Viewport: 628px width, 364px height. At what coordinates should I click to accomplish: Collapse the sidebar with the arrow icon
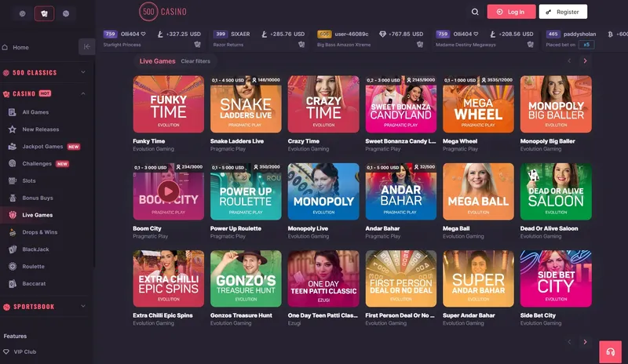(x=86, y=47)
